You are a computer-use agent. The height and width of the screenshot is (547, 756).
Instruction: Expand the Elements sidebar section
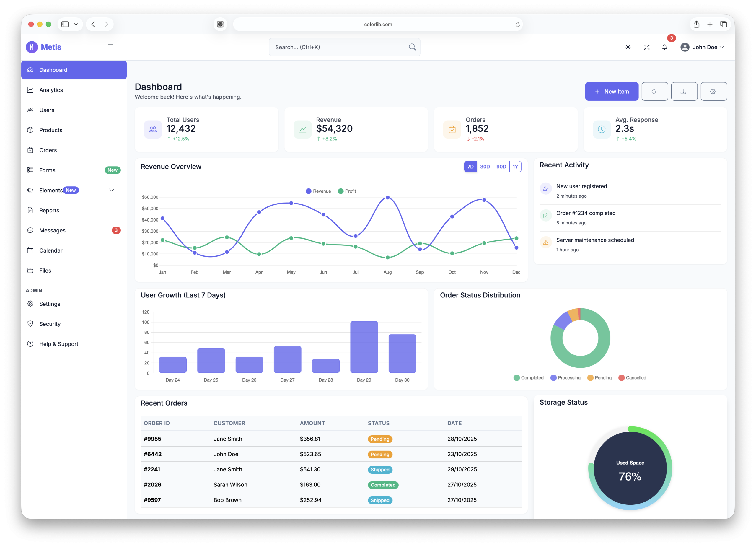[112, 190]
